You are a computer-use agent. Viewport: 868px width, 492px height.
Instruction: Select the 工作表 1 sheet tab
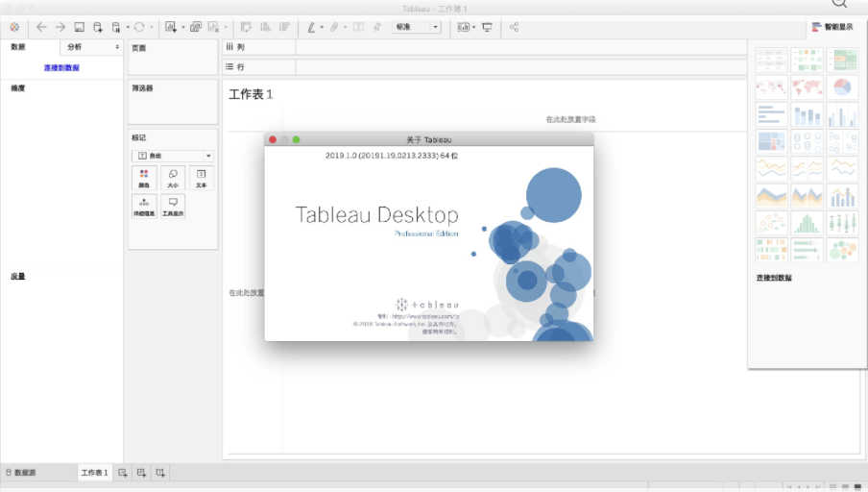tap(95, 473)
